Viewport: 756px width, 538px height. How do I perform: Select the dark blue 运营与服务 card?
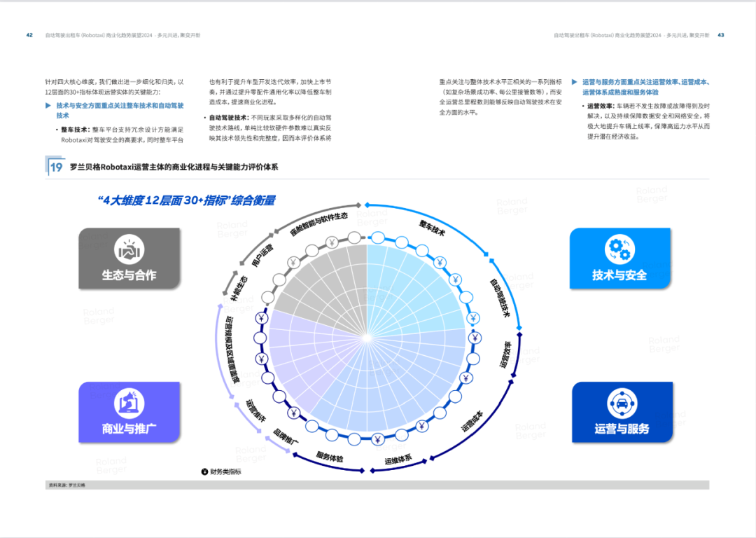pos(622,412)
